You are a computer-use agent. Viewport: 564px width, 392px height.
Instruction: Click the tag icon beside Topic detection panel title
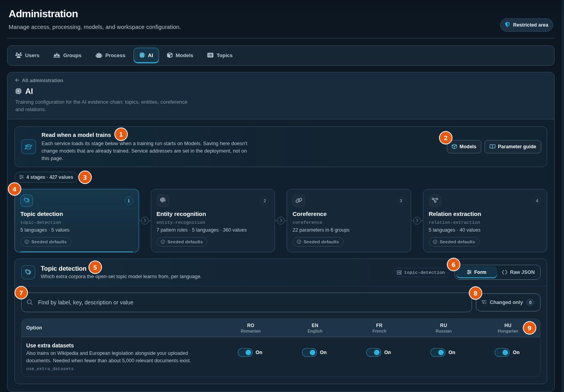28,272
